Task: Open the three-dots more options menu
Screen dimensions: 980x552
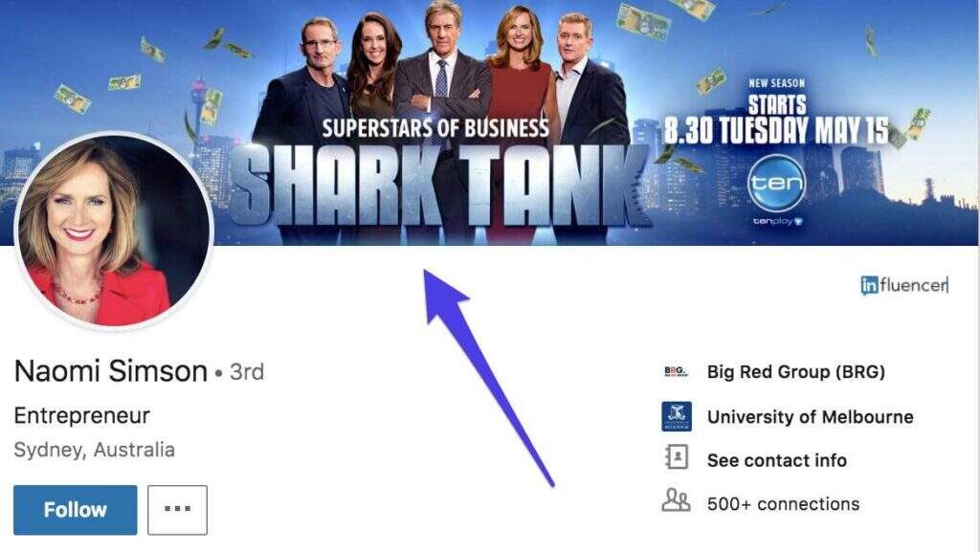Action: point(177,510)
